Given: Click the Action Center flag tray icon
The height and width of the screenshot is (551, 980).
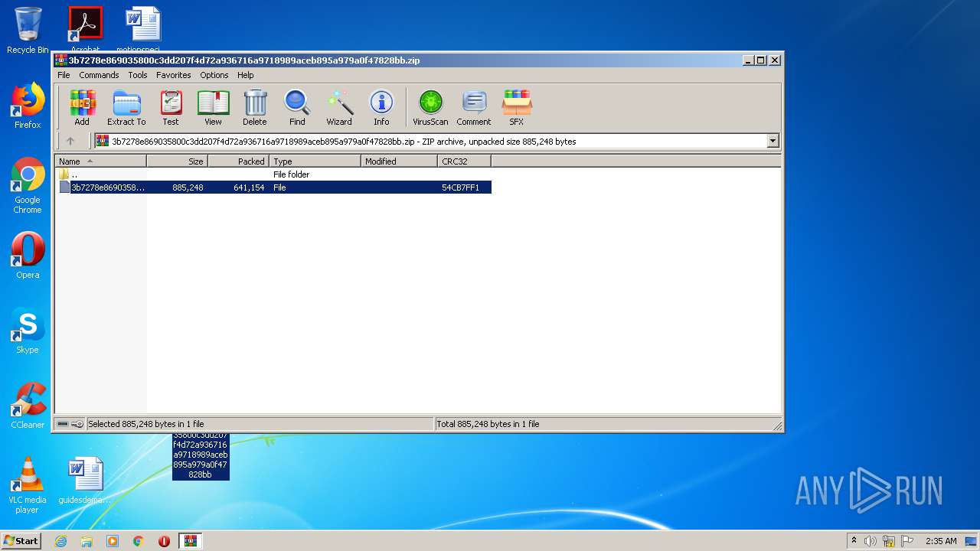Looking at the screenshot, I should point(908,541).
